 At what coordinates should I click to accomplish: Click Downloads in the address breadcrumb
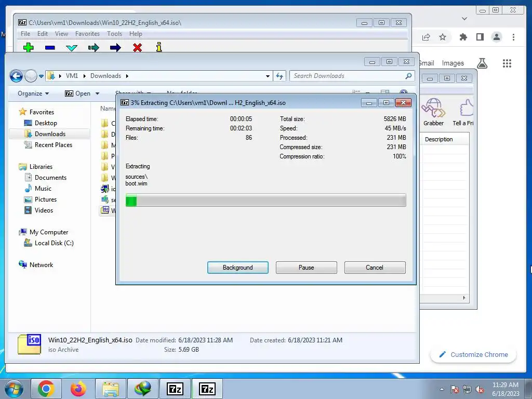tap(105, 76)
